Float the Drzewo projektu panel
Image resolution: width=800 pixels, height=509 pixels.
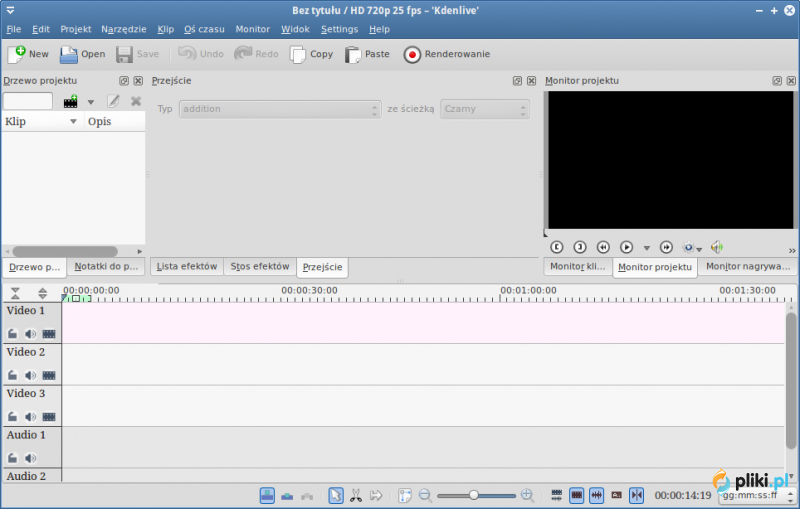point(123,81)
